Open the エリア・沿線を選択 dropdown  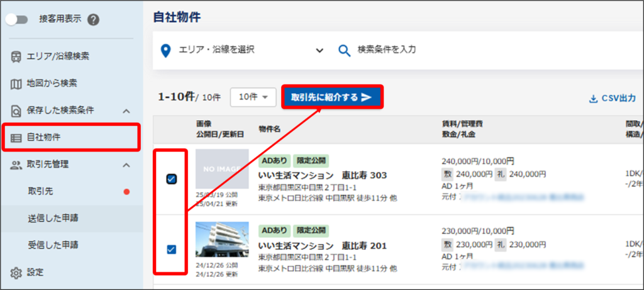[x=319, y=50]
